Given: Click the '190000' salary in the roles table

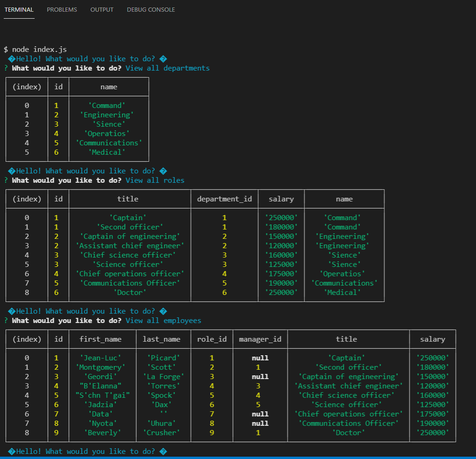Looking at the screenshot, I should (x=281, y=283).
